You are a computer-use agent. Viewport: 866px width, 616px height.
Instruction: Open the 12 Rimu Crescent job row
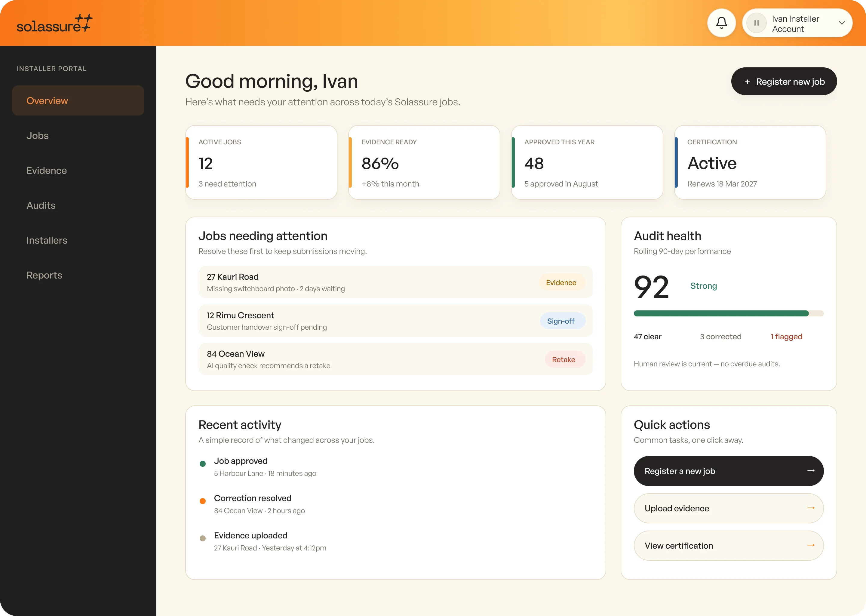(x=395, y=321)
